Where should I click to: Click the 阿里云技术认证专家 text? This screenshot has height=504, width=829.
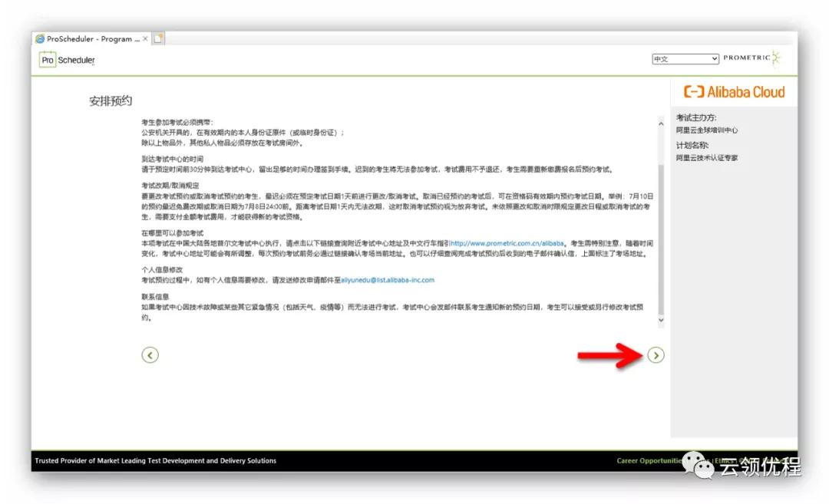point(707,157)
